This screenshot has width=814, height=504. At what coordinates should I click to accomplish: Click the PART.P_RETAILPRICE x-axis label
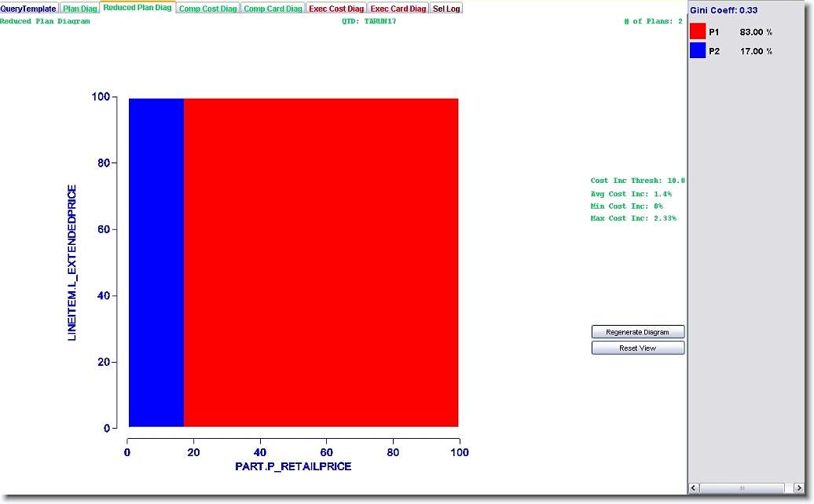pos(293,466)
